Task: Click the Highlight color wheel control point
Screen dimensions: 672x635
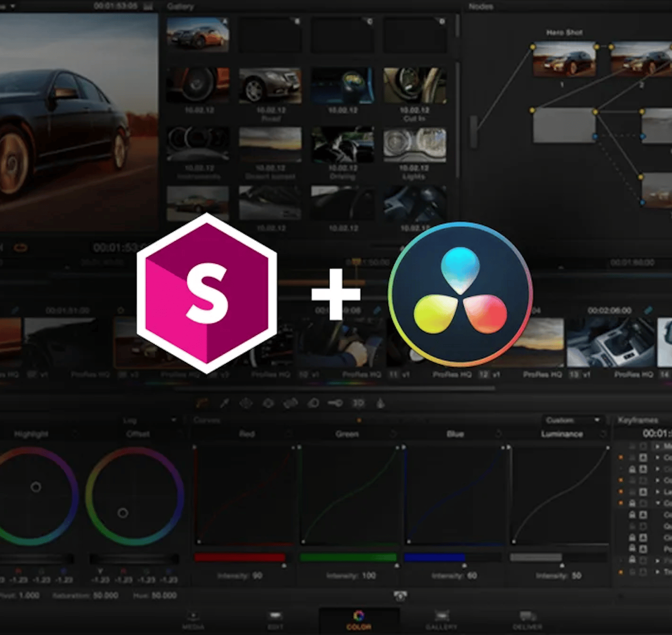Action: click(36, 487)
